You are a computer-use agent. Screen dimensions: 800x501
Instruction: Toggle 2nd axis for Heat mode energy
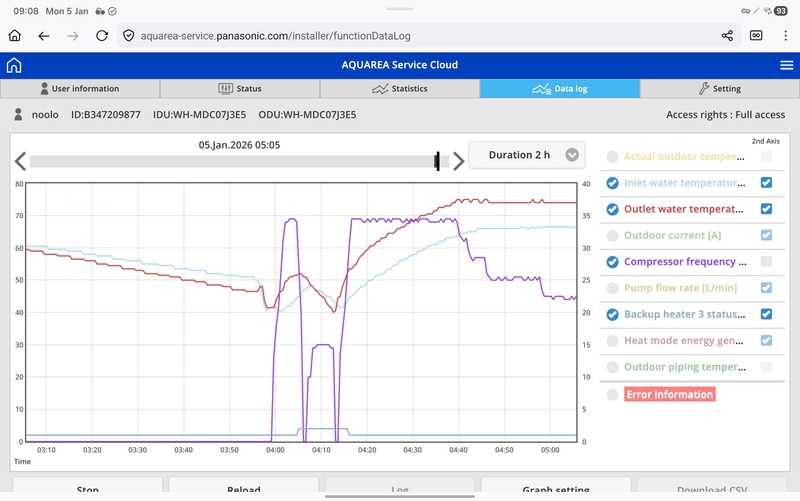pos(766,340)
